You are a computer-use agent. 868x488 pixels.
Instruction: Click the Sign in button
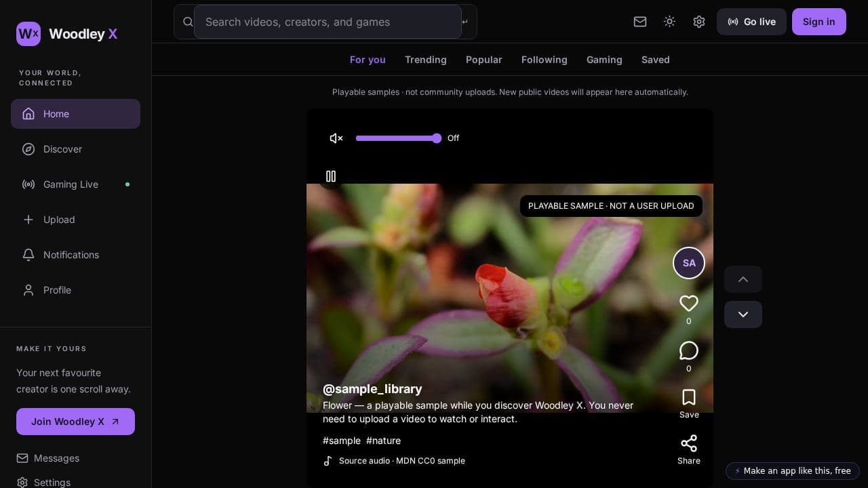point(819,22)
